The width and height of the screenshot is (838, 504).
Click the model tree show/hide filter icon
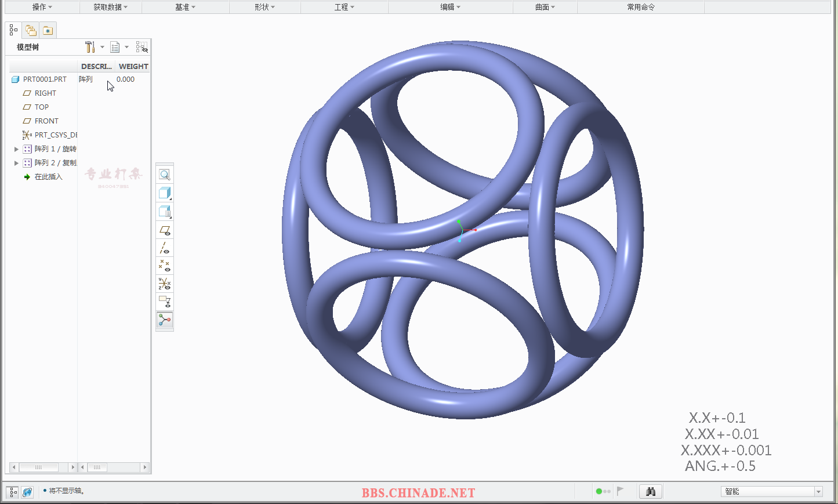(x=142, y=47)
